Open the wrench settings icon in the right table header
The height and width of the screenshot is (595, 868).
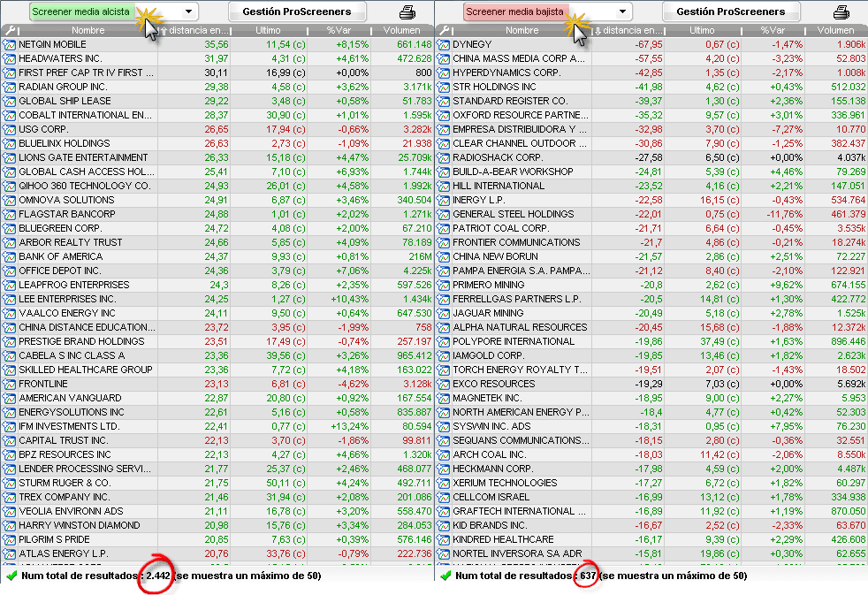pos(444,30)
